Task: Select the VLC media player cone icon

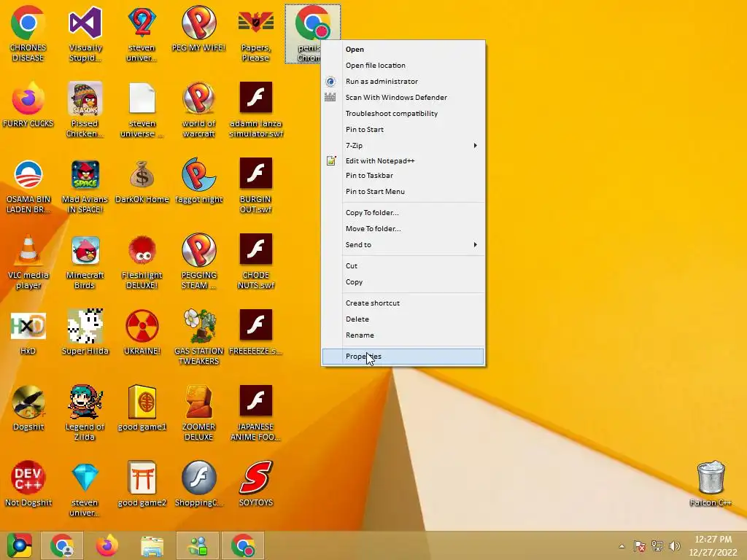Action: point(28,262)
